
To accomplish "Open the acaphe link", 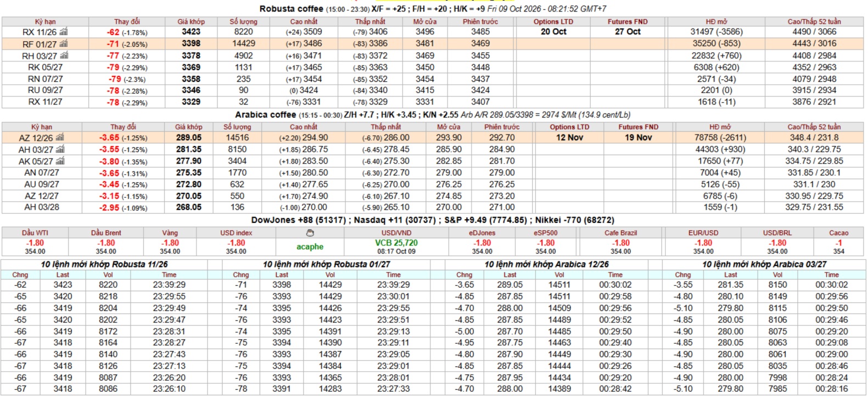I will 310,247.
